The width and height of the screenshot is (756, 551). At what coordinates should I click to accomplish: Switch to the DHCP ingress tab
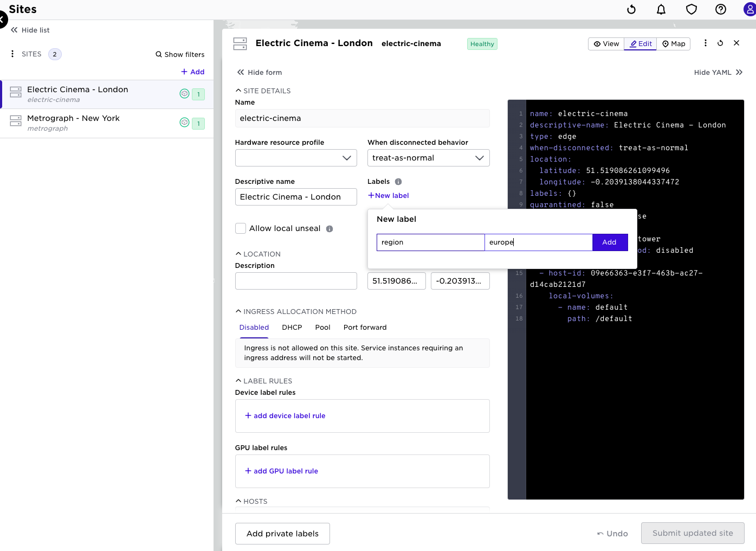coord(292,328)
